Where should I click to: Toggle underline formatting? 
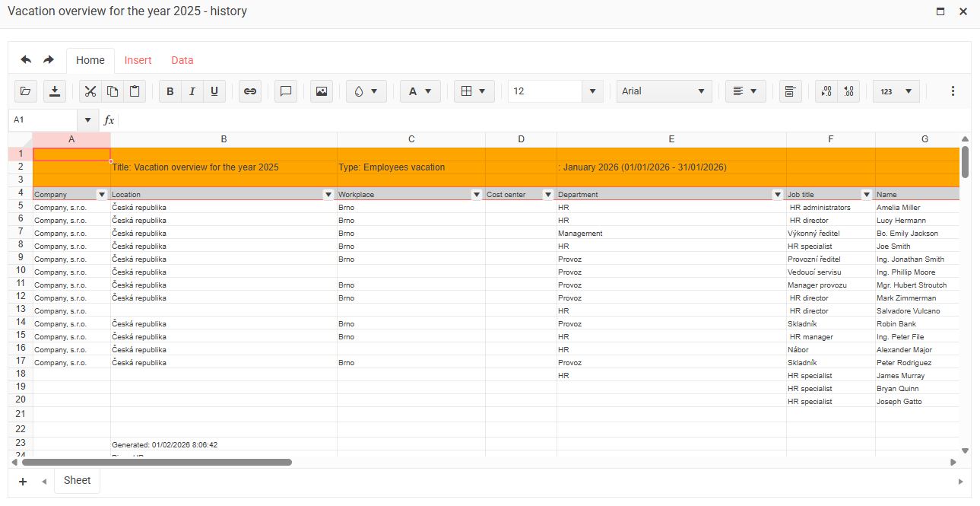coord(214,91)
